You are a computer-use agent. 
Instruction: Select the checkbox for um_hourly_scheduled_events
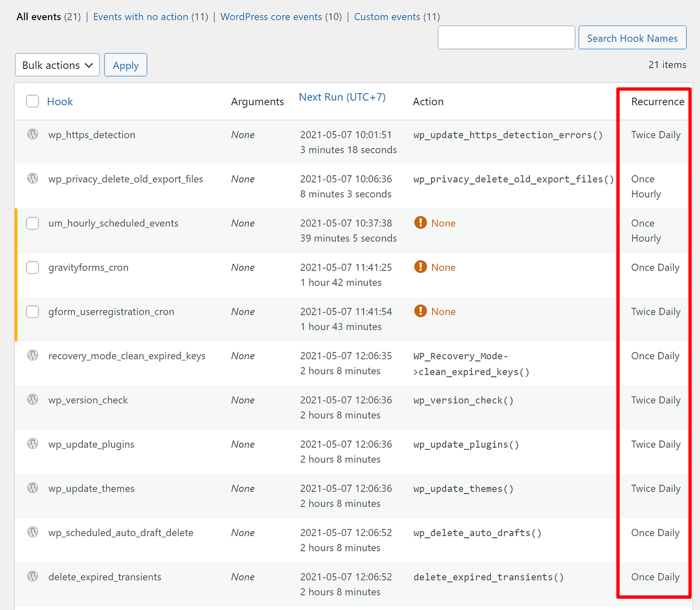(32, 223)
